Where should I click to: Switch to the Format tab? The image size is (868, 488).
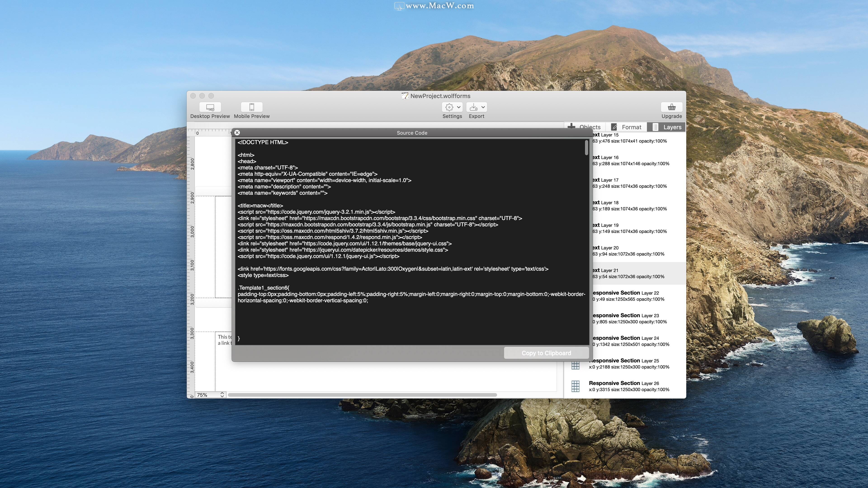tap(626, 127)
